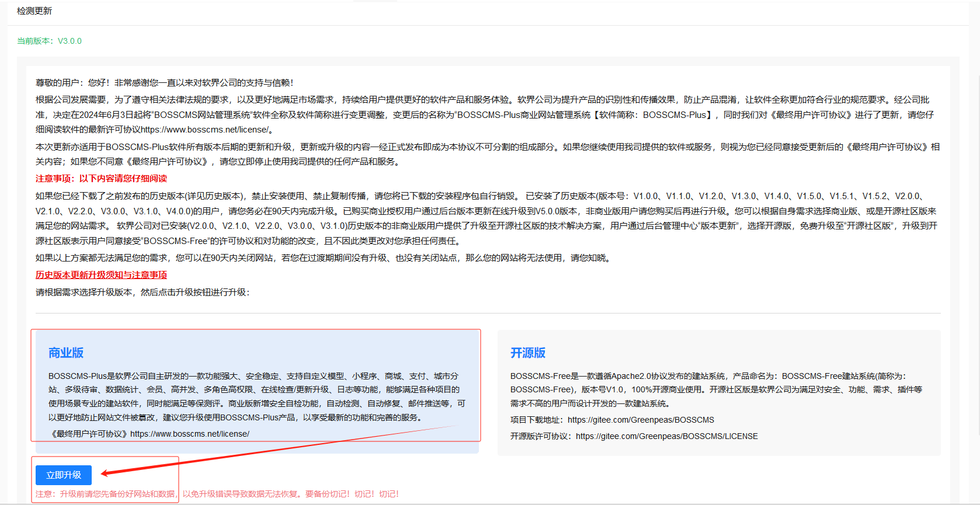
Task: Select the 开源版 heading
Action: 528,353
